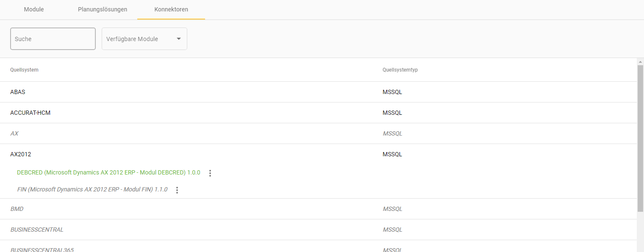Click the scrollbar up arrow
The image size is (644, 252).
640,62
